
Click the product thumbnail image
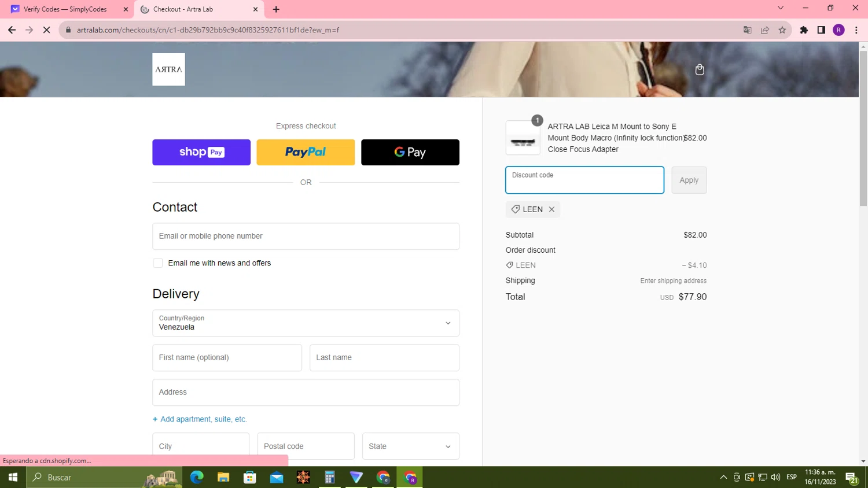tap(523, 138)
